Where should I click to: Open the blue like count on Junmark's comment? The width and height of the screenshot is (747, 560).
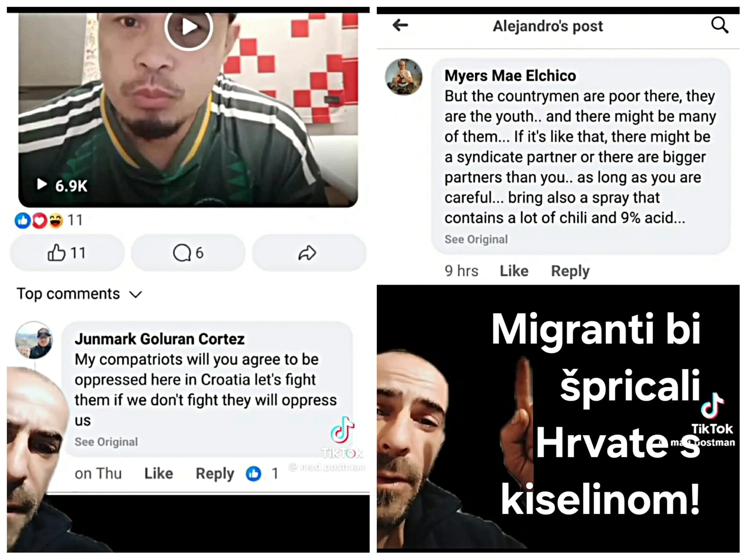[262, 474]
